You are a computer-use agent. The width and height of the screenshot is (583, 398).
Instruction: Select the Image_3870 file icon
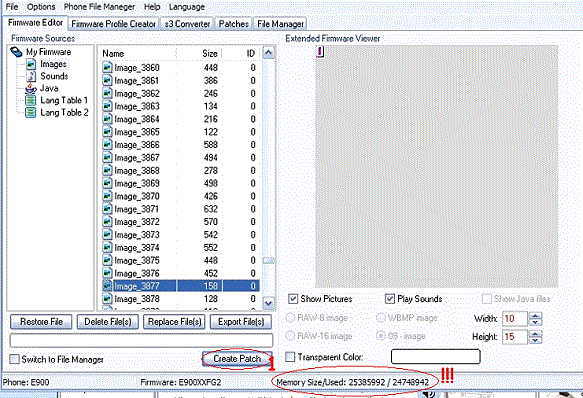point(107,196)
